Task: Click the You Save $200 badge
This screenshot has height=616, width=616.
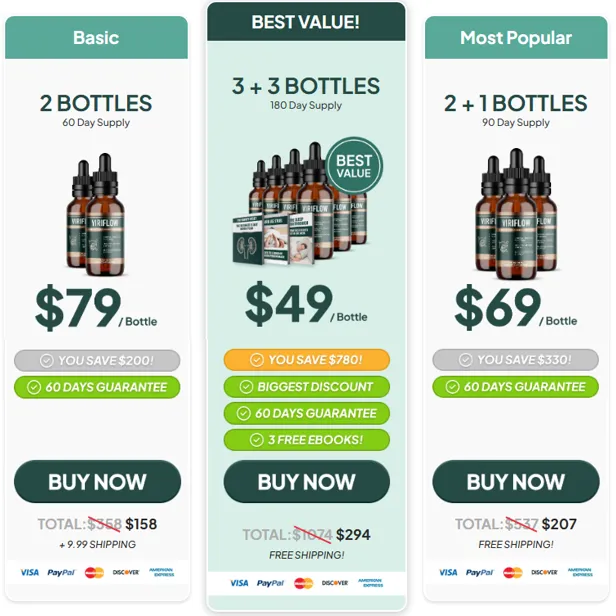Action: pos(97,360)
